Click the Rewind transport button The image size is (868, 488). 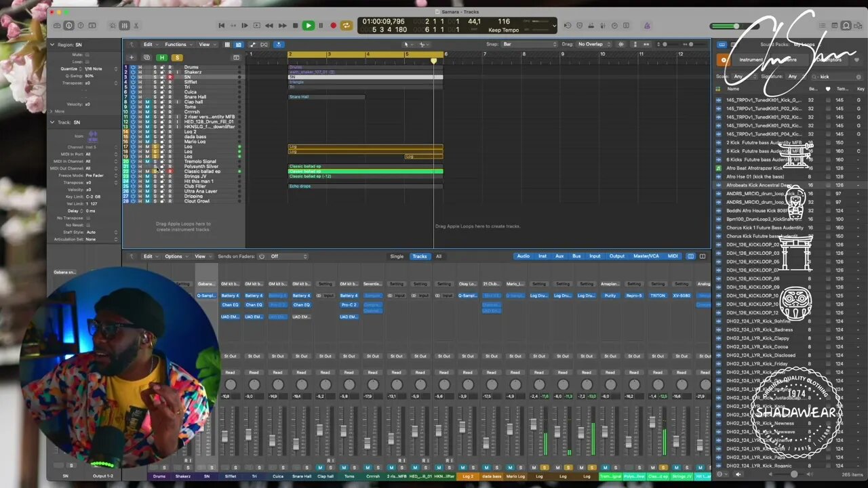click(269, 26)
